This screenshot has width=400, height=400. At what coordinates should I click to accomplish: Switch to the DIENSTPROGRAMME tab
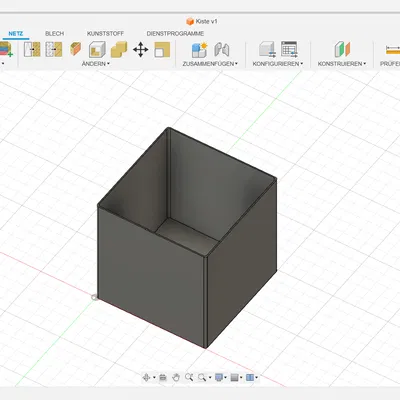click(175, 34)
